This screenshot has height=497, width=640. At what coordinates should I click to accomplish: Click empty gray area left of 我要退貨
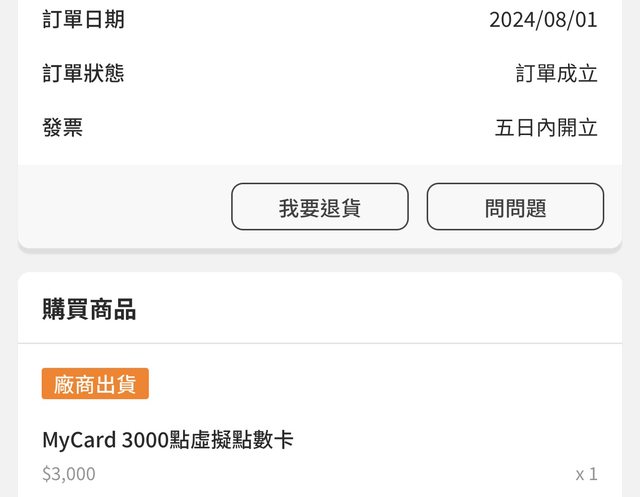(x=122, y=206)
